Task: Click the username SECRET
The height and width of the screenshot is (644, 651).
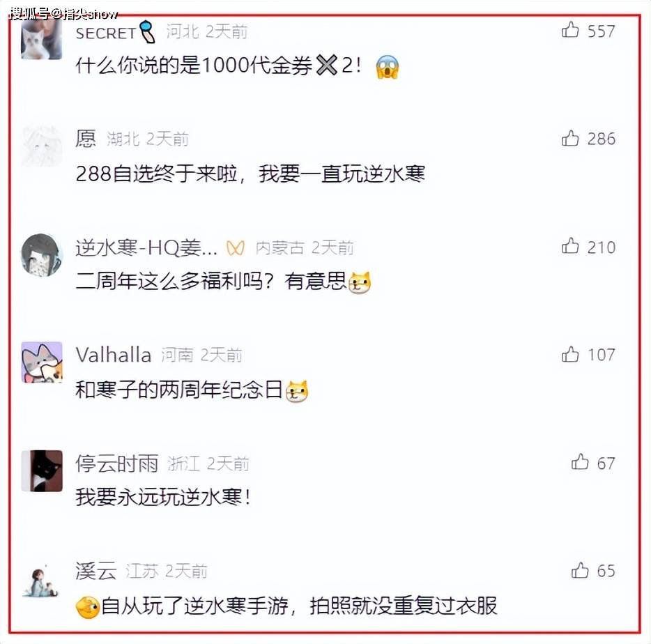Action: [x=106, y=33]
